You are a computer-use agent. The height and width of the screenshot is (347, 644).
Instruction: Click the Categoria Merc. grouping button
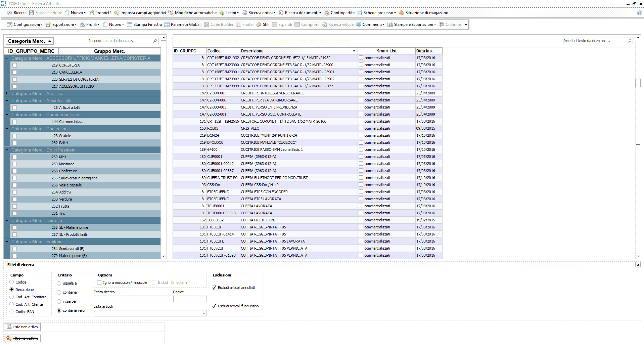pyautogui.click(x=30, y=41)
